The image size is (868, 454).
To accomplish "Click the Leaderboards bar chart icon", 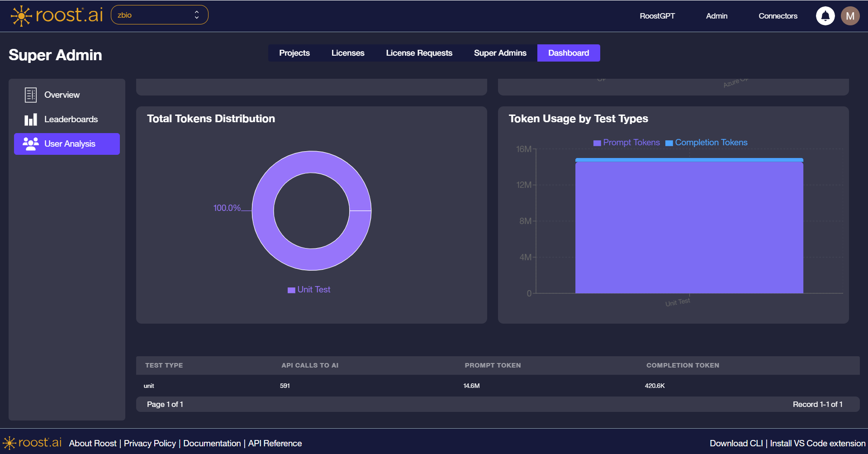I will click(x=30, y=119).
